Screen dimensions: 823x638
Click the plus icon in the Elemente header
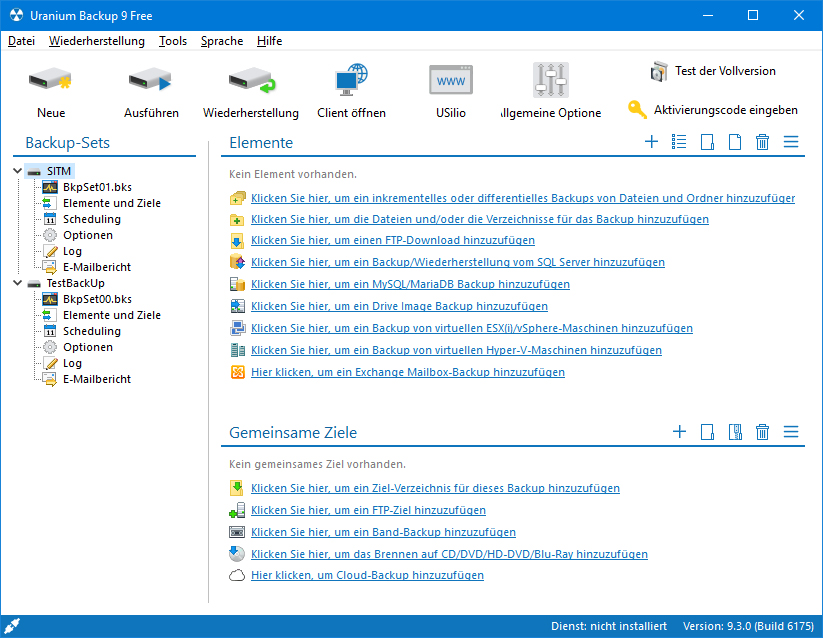[651, 142]
